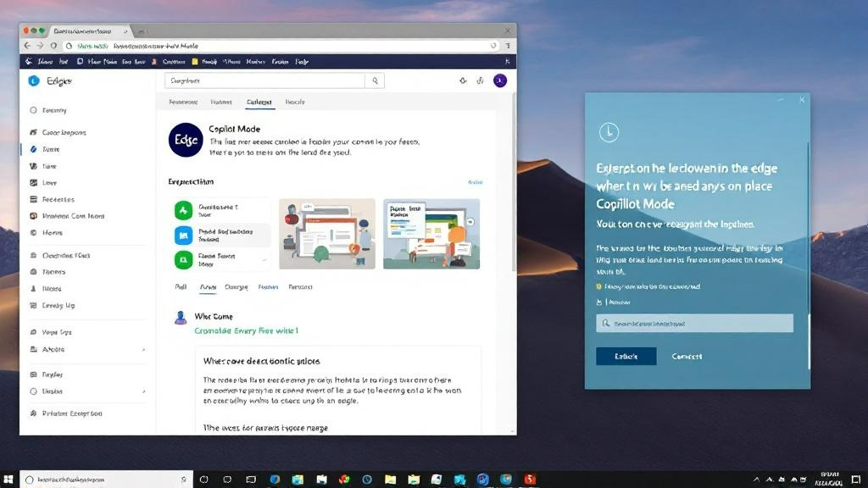This screenshot has height=488, width=868.
Task: Open the orange icon bookmark in the bookmarks bar
Action: pyautogui.click(x=154, y=61)
